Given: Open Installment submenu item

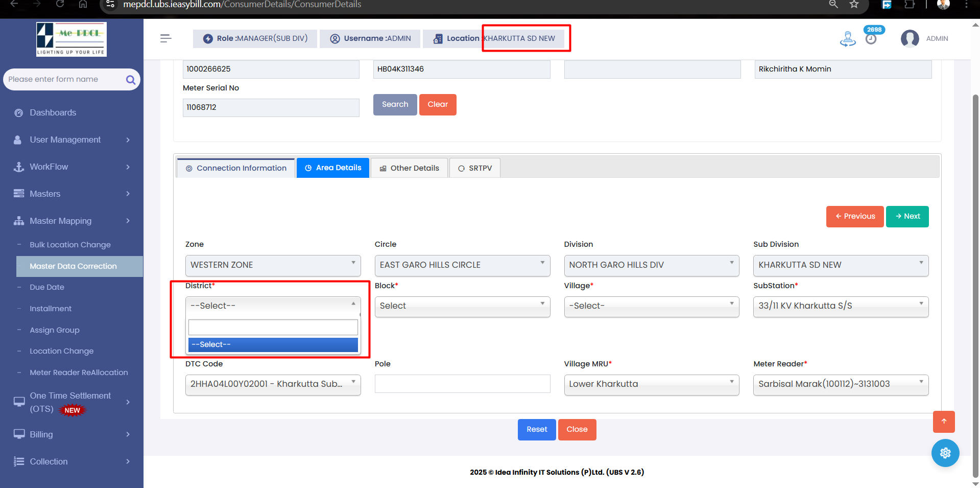Looking at the screenshot, I should [x=51, y=309].
